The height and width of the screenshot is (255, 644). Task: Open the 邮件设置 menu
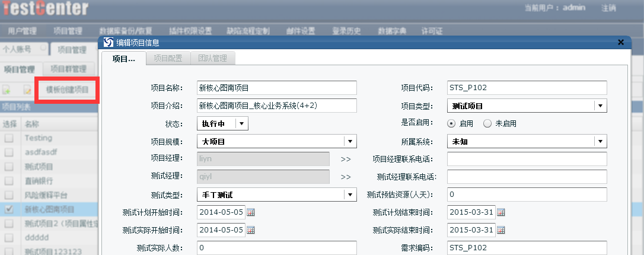pos(301,31)
